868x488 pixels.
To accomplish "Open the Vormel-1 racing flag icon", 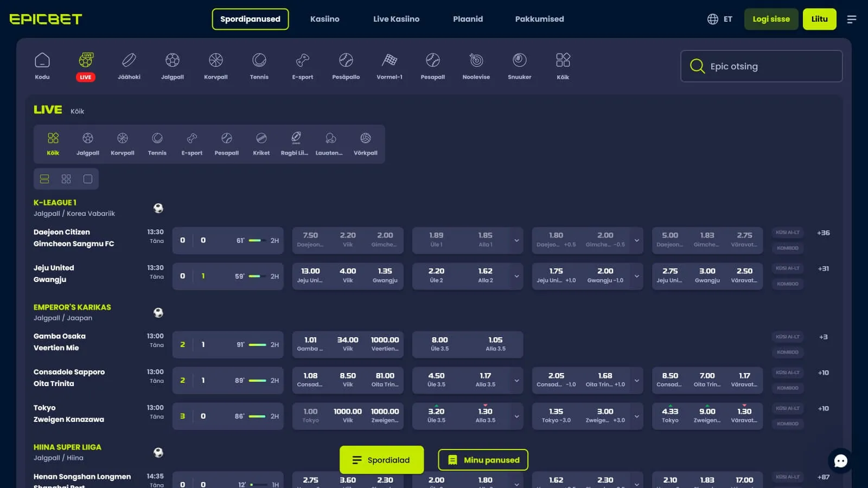I will point(390,66).
